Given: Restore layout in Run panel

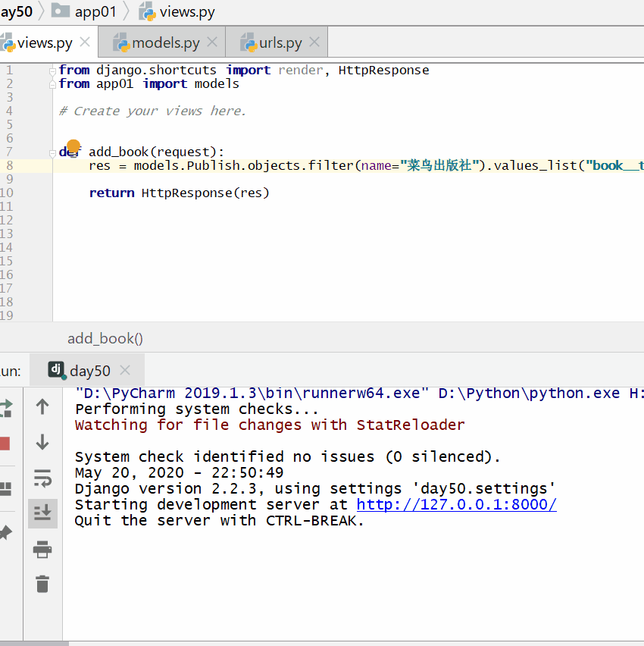Looking at the screenshot, I should [x=5, y=488].
